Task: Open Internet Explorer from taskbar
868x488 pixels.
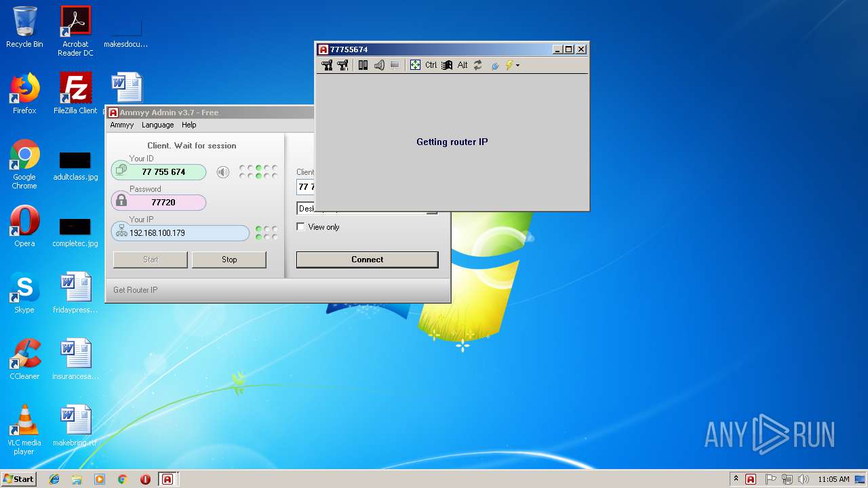Action: click(54, 479)
